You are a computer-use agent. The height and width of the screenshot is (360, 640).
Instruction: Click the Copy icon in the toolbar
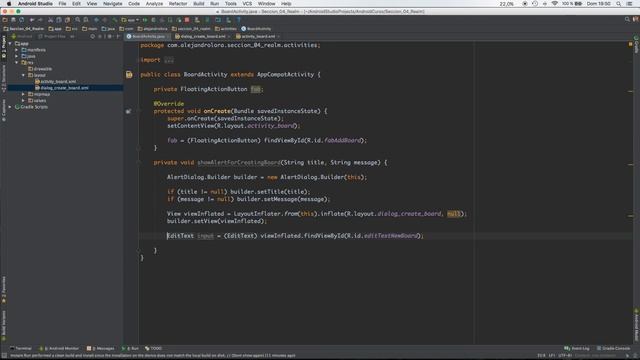[x=59, y=20]
